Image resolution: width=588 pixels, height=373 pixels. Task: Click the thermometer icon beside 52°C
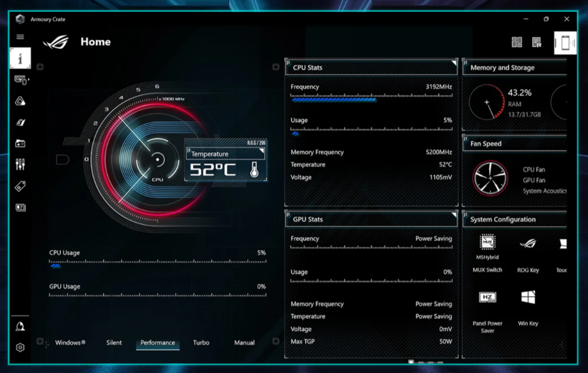254,169
